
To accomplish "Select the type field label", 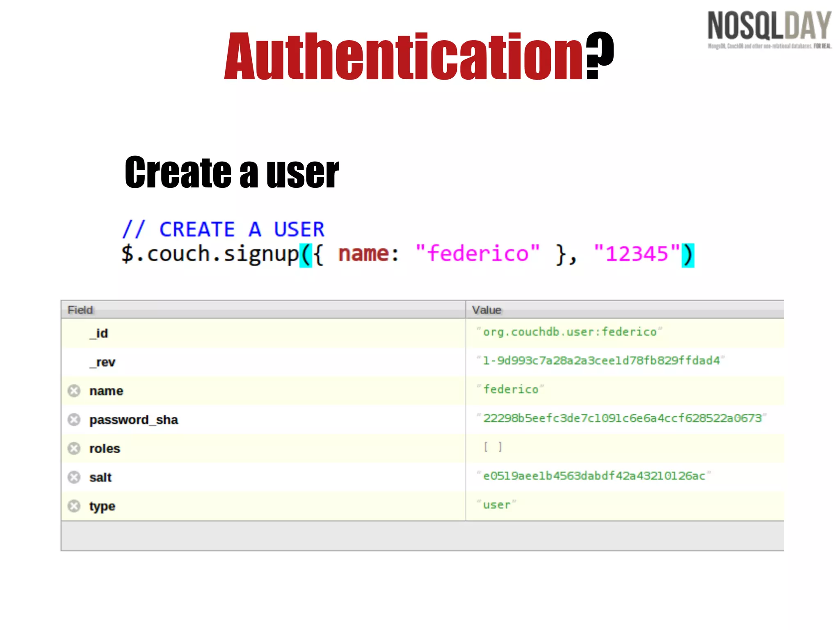I will pyautogui.click(x=102, y=507).
